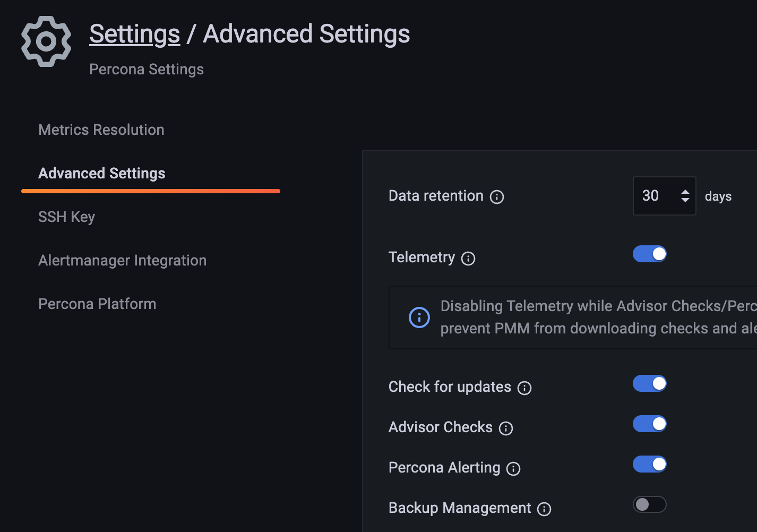Screen dimensions: 757x532
Task: Go to Percona Platform tab
Action: (97, 304)
